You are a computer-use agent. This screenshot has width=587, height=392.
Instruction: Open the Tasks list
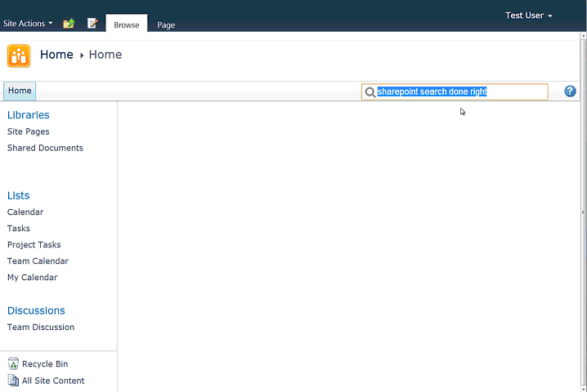19,228
